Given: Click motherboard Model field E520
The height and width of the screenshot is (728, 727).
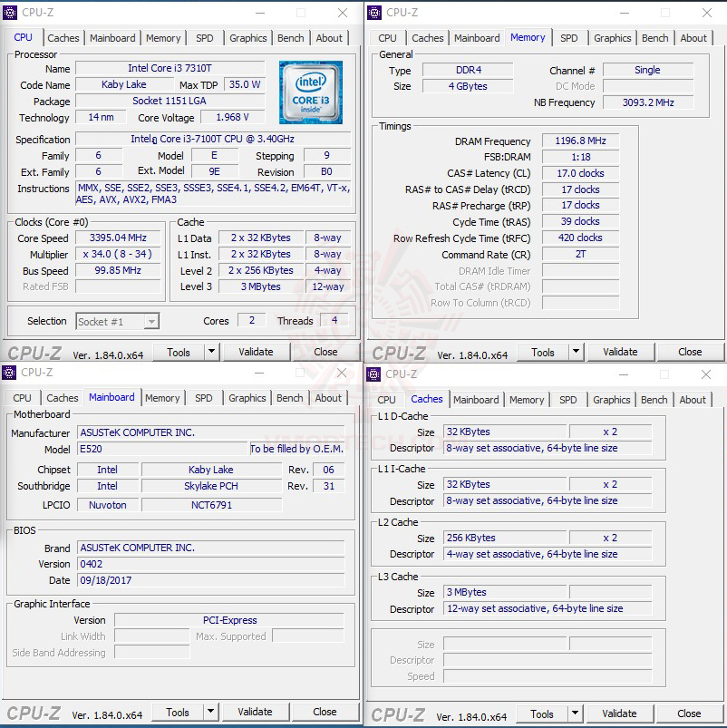Looking at the screenshot, I should pos(163,449).
